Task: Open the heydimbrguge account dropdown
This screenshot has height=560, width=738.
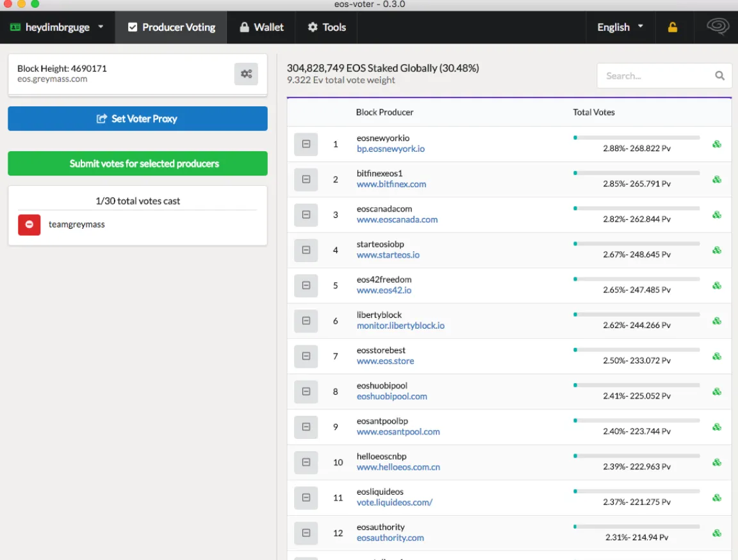Action: 57,28
